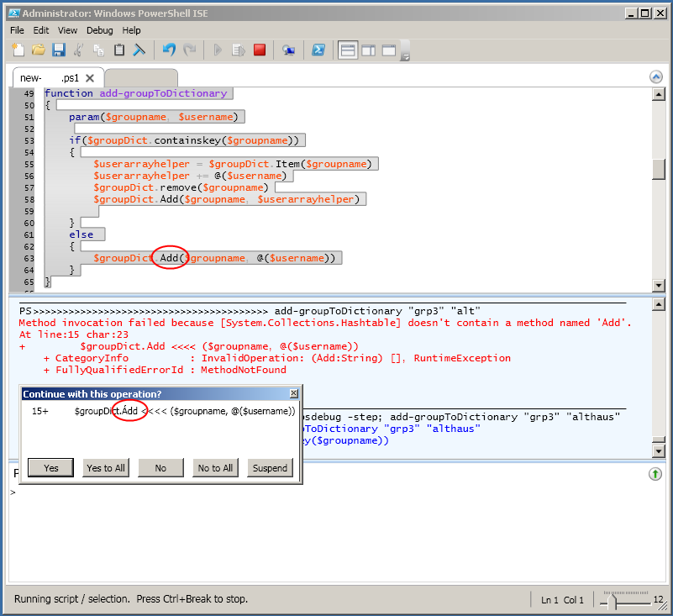Maximize the PowerShell ISE window
Screen dimensions: 673x616
(644, 13)
